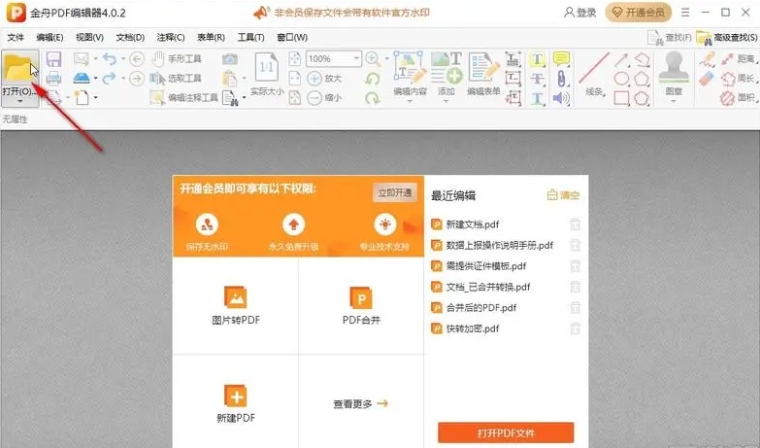Select the Eraser tool
Image resolution: width=760 pixels, height=448 pixels.
707,79
